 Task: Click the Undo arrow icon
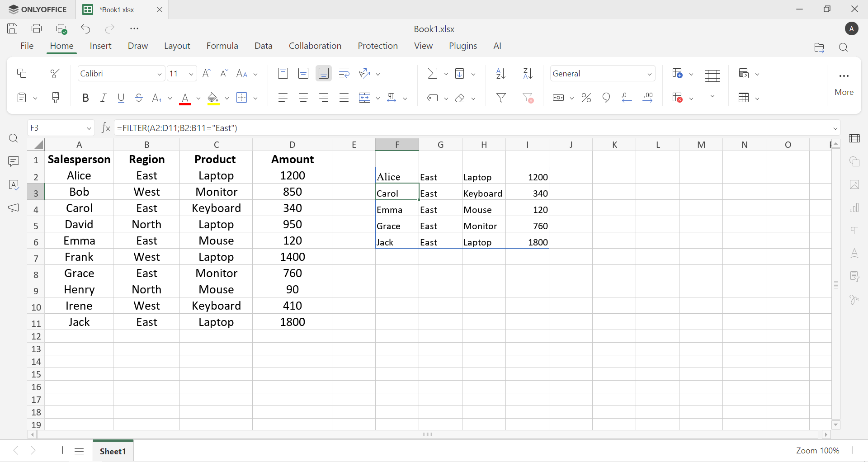(85, 29)
